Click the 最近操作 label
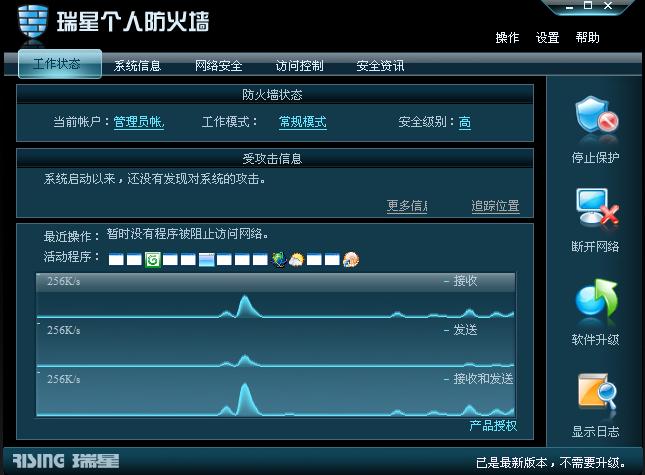This screenshot has height=475, width=645. point(72,236)
